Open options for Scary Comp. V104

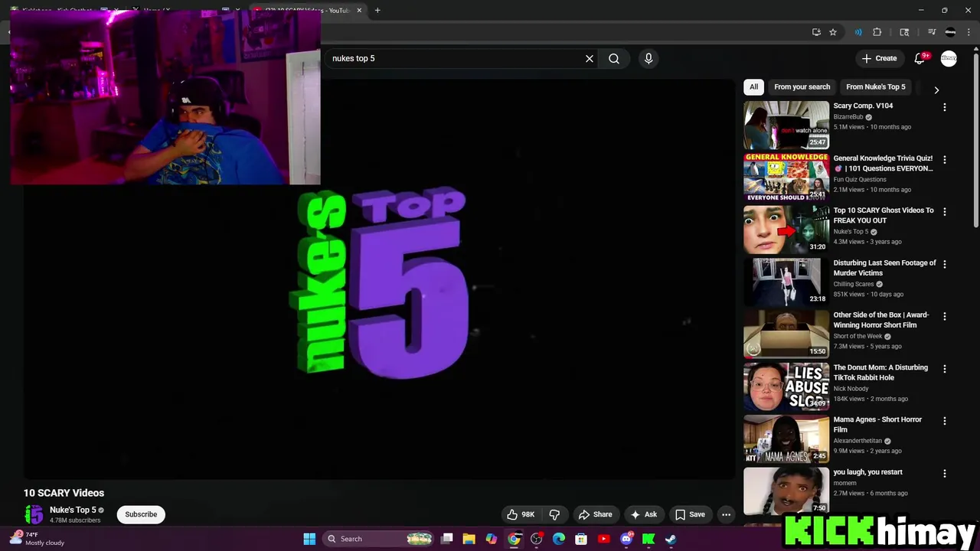[944, 107]
